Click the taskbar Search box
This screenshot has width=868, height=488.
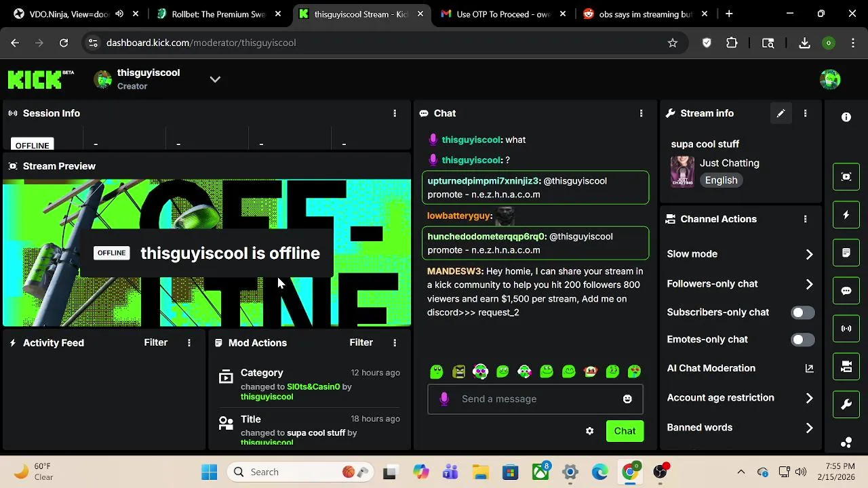point(302,472)
